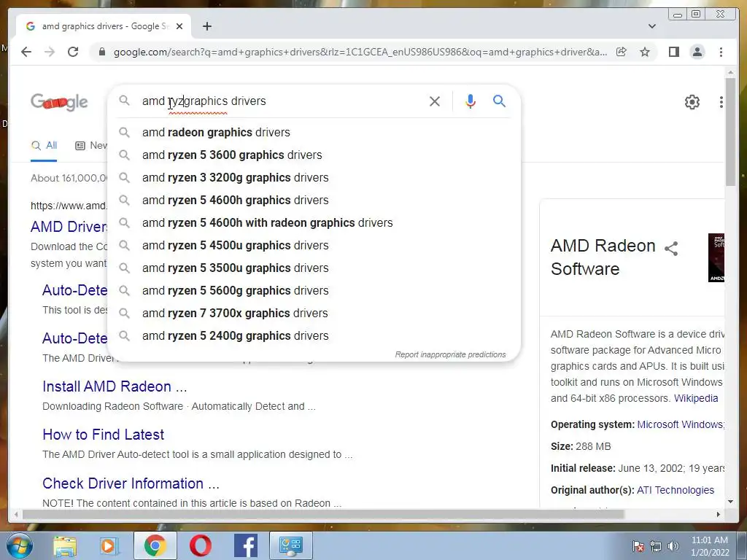
Task: Start voice search with microphone icon
Action: (x=471, y=101)
